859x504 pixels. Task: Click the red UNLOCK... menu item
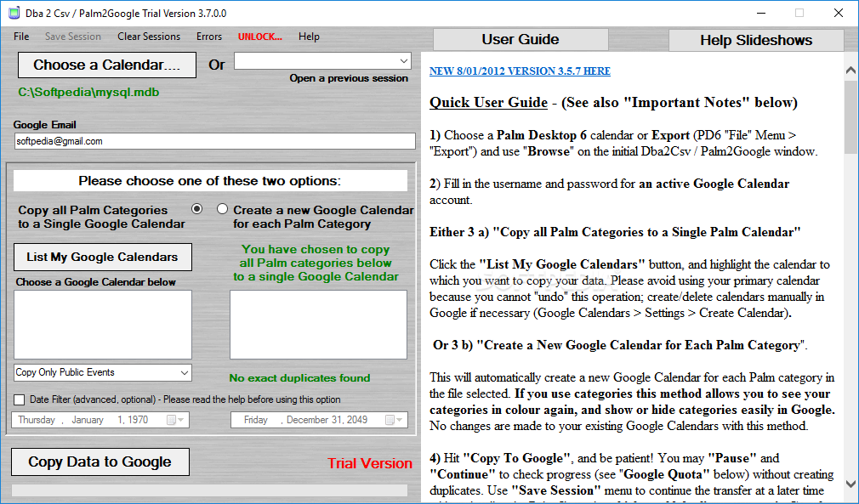[x=260, y=37]
